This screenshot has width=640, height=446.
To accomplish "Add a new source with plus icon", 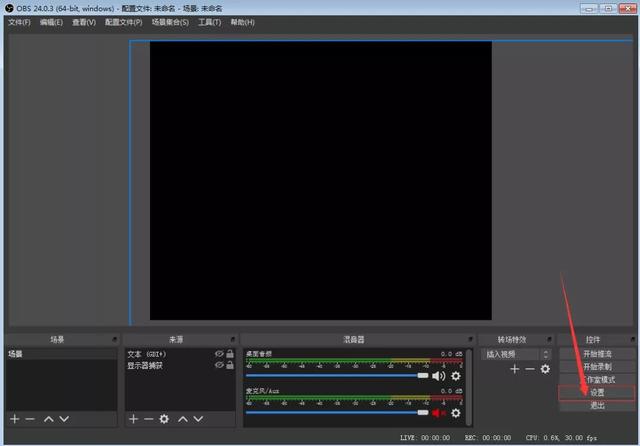I will click(x=133, y=419).
